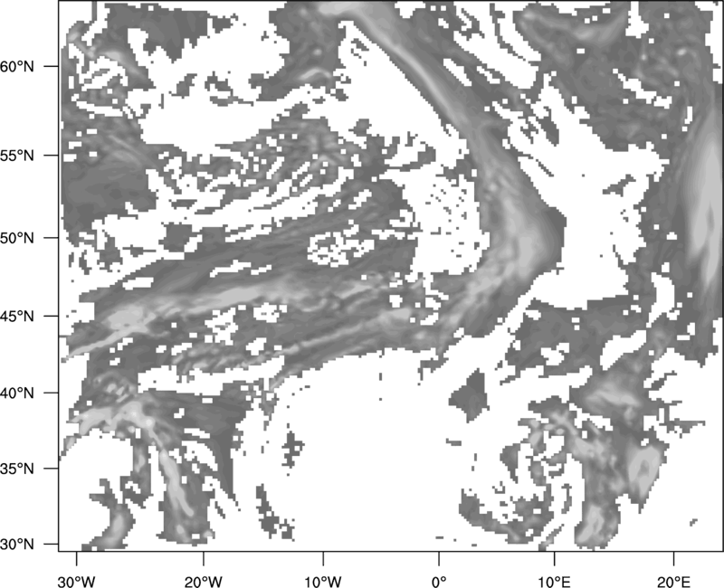This screenshot has width=724, height=588.
Task: Click the 35°N latitude label
Action: pyautogui.click(x=17, y=469)
